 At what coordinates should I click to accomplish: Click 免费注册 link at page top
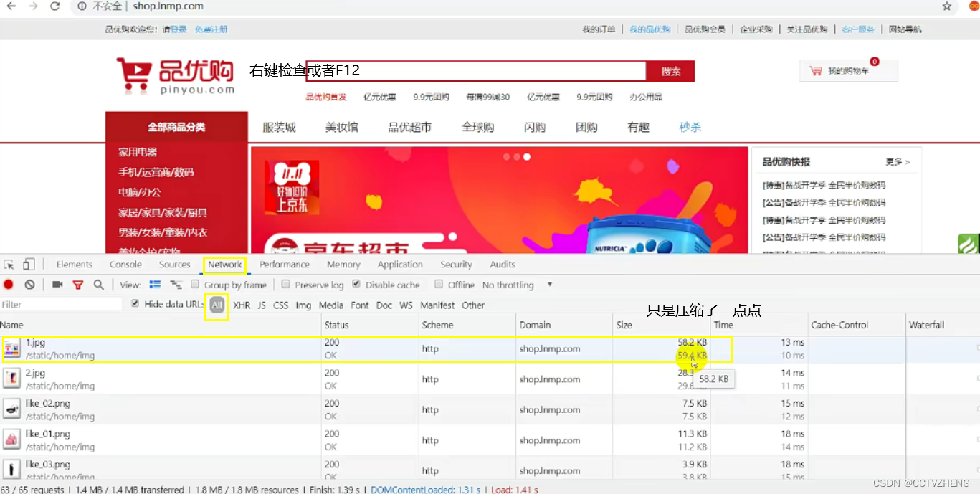[211, 29]
